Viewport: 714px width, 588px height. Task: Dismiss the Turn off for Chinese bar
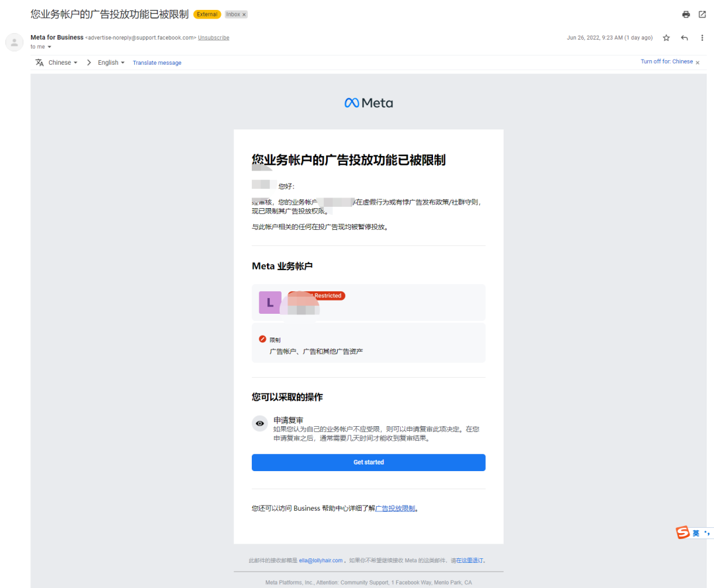[x=697, y=62]
